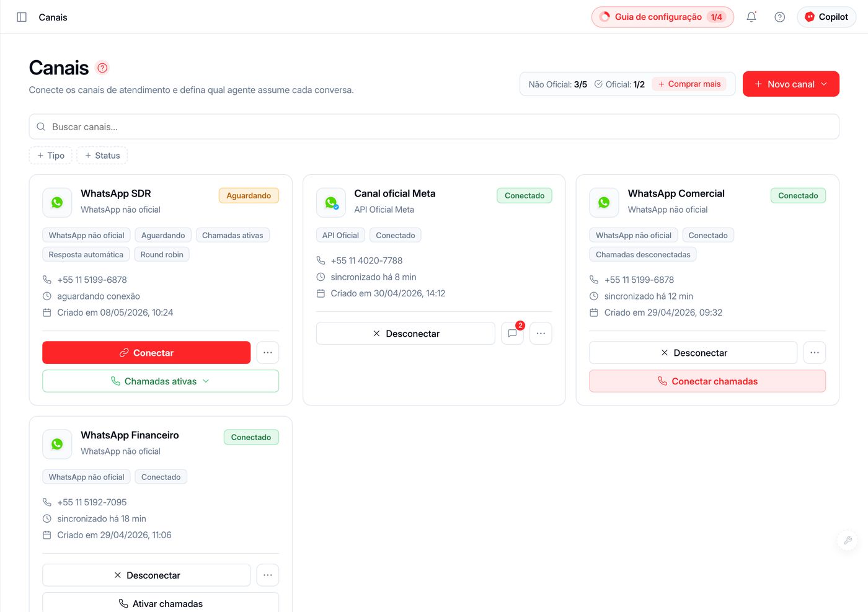The height and width of the screenshot is (612, 868).
Task: Open more options for WhatsApp SDR
Action: coord(268,353)
